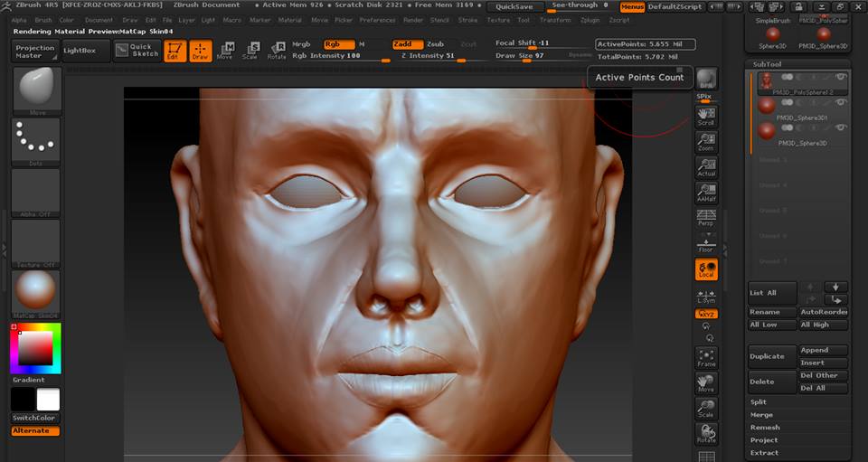Expand the Split section in SubTool
The height and width of the screenshot is (462, 868).
tap(759, 401)
